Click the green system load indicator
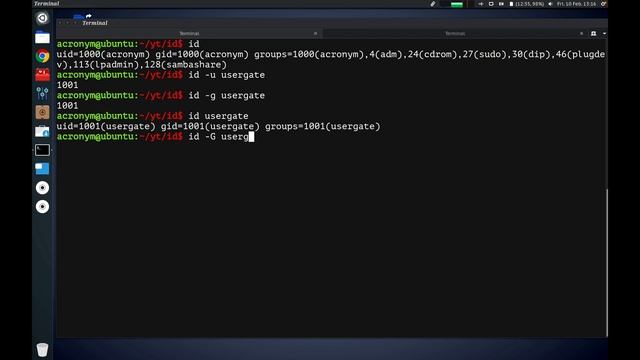This screenshot has height=360, width=640. point(457,4)
